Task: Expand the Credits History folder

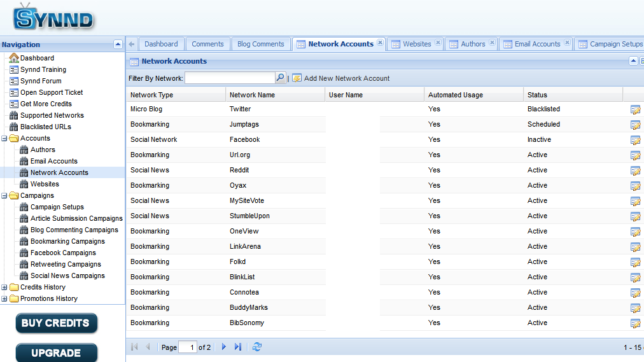Action: 4,288
